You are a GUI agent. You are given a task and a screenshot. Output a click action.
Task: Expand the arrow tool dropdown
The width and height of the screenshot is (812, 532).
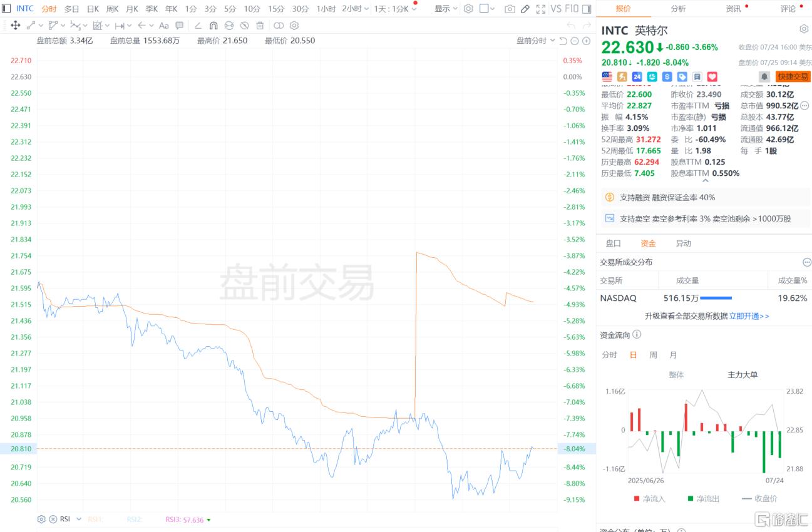pos(151,26)
